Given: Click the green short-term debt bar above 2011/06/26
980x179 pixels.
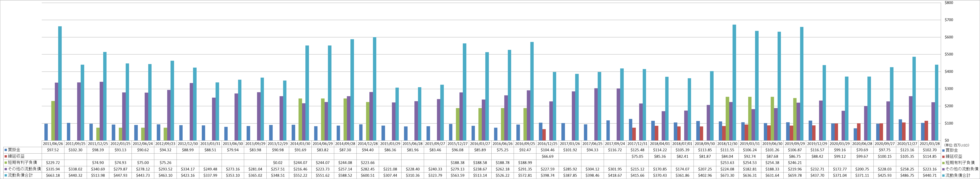Looking at the screenshot, I should [x=53, y=121].
